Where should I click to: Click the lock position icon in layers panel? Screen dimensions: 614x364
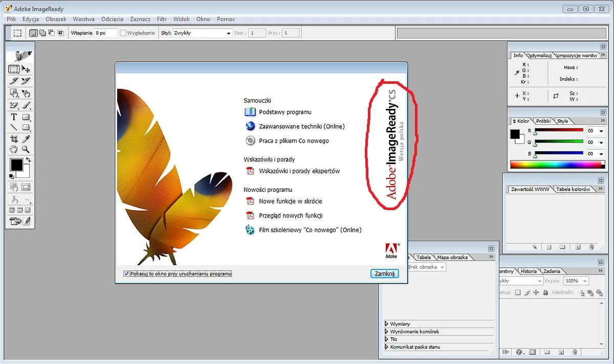pos(536,292)
